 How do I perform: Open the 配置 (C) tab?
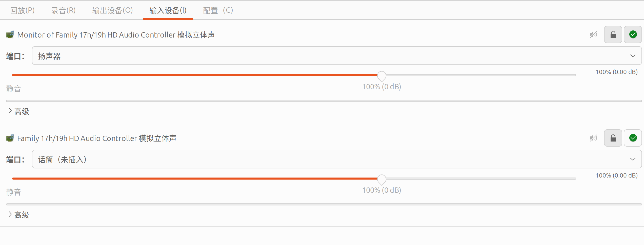[218, 10]
